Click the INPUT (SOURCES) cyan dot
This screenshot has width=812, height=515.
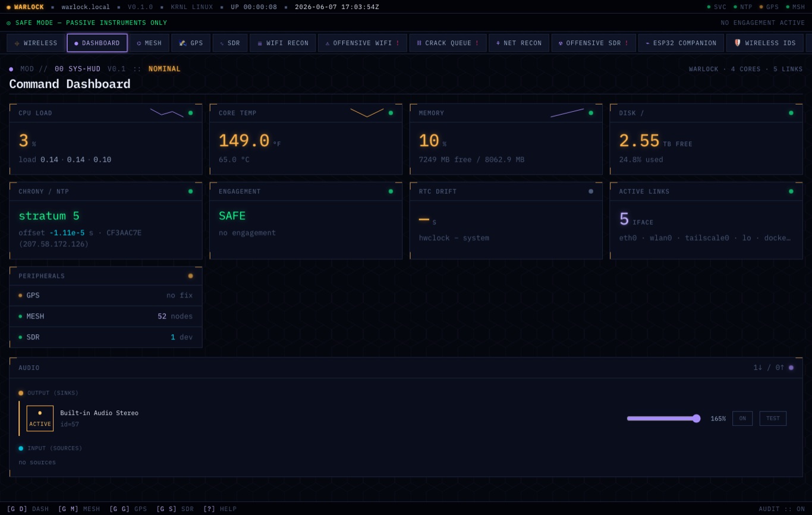tap(21, 448)
